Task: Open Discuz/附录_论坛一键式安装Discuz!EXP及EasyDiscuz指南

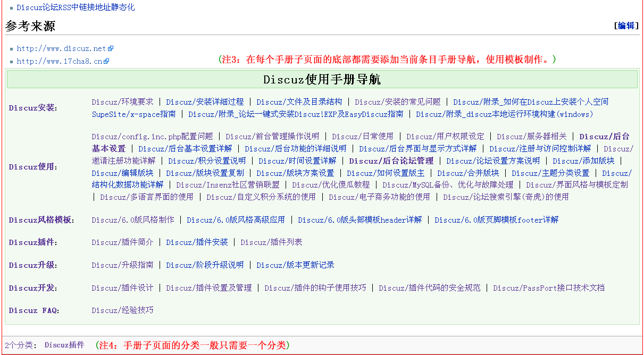Action: pos(296,114)
